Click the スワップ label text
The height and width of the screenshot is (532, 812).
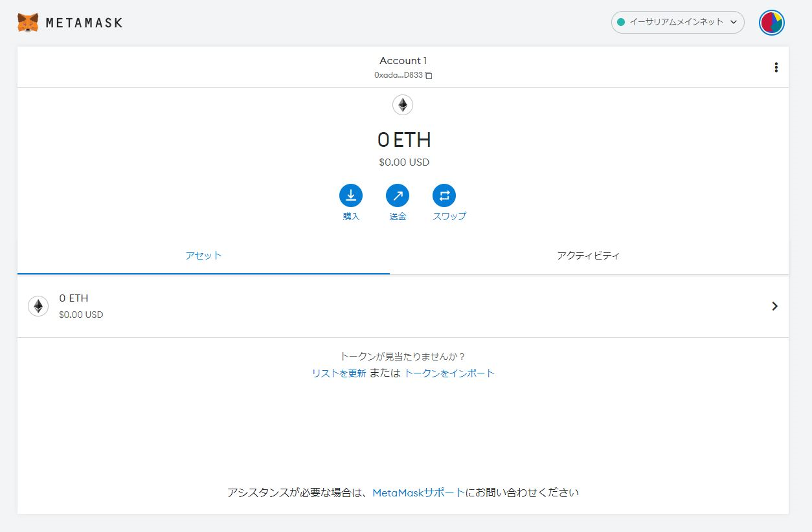click(x=449, y=217)
